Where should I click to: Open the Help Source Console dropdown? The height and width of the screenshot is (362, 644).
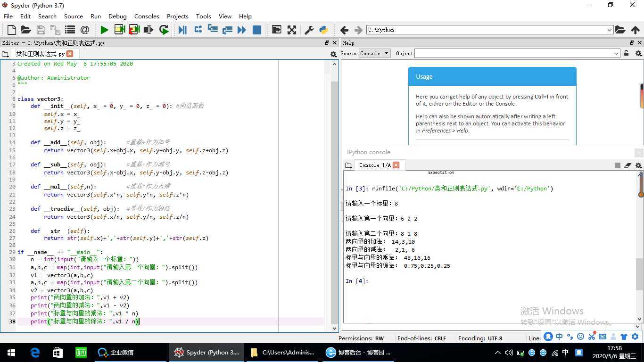[374, 53]
